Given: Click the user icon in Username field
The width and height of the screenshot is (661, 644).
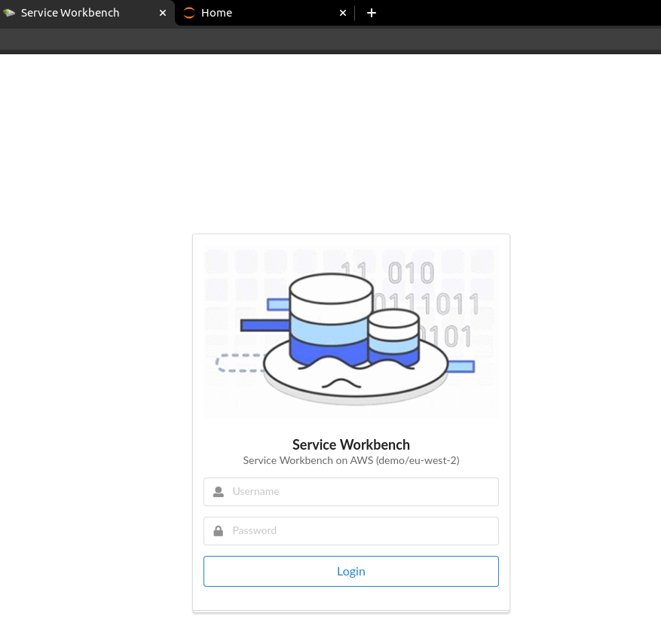Looking at the screenshot, I should tap(219, 492).
